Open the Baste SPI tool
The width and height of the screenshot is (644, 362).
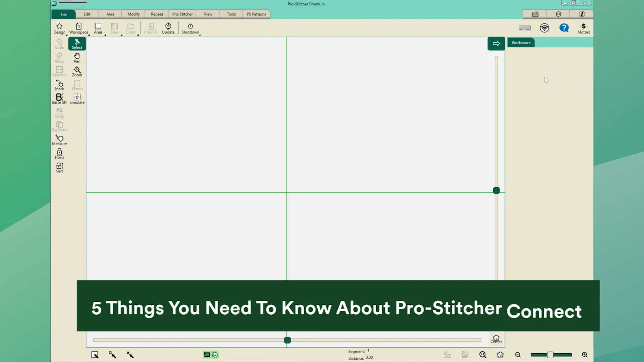(59, 99)
